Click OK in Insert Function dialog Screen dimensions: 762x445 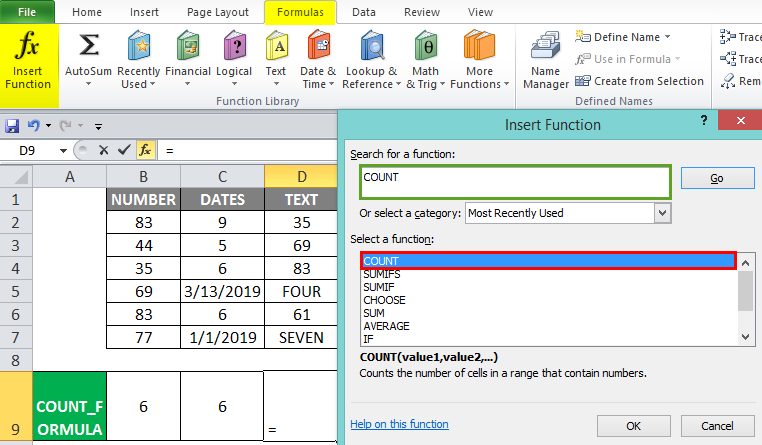tap(634, 426)
